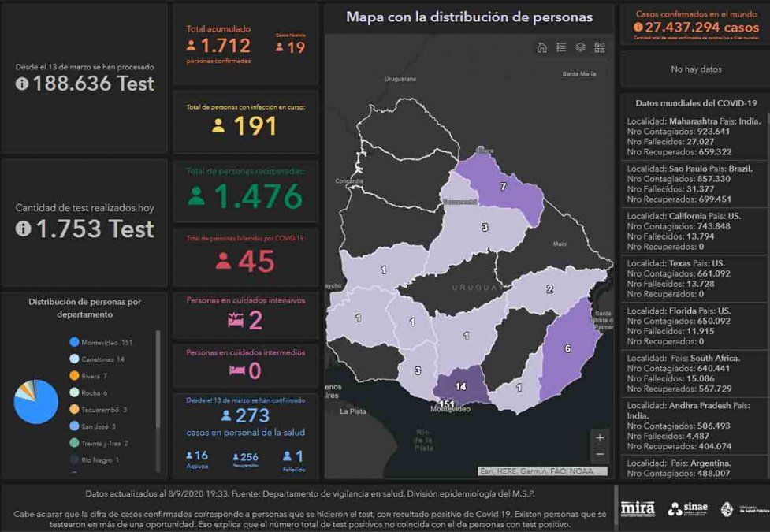Viewport: 770px width, 532px height.
Task: Open the map layers icon
Action: pos(580,47)
